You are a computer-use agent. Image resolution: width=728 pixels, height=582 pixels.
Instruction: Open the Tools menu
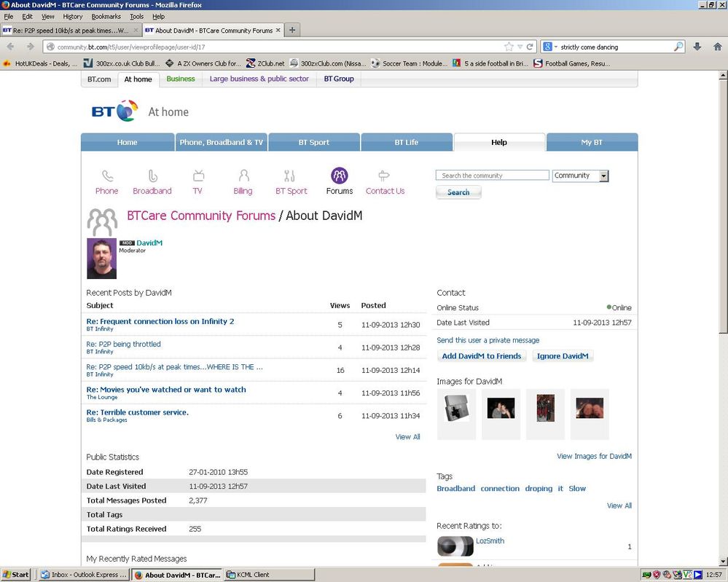point(136,16)
